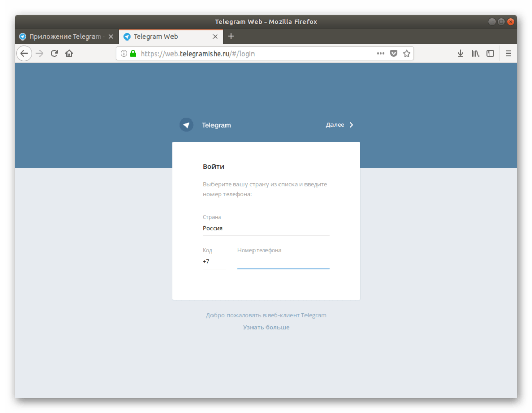Click the Войти heading

[x=214, y=167]
